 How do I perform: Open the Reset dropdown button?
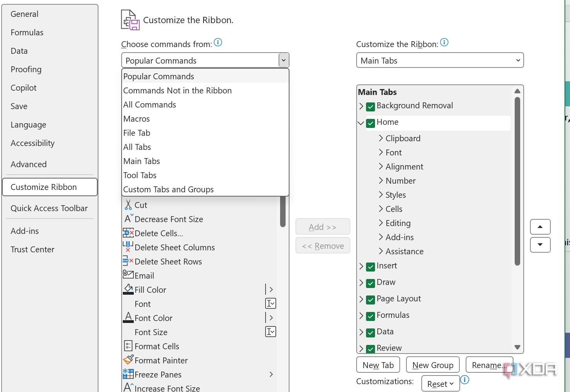[x=441, y=384]
